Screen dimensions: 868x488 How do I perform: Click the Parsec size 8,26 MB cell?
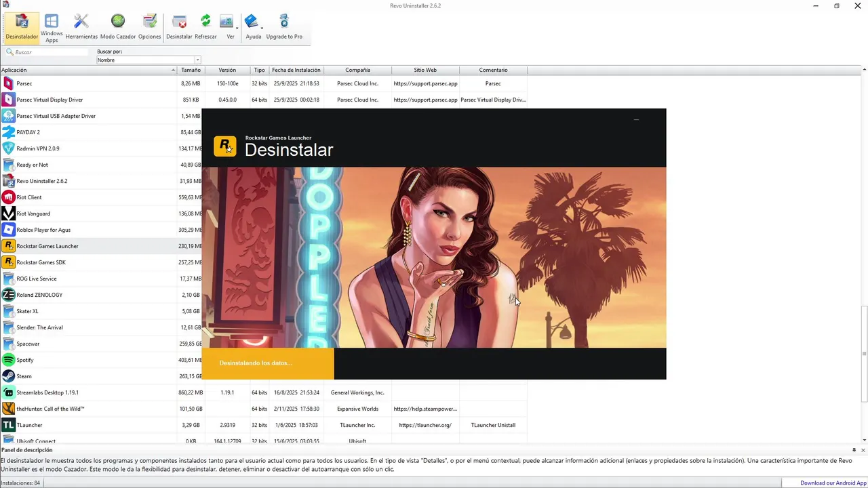point(191,83)
